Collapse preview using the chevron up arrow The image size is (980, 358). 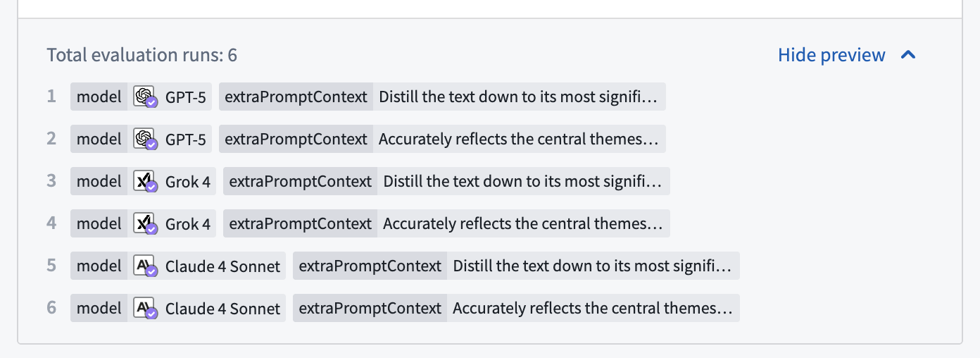(908, 55)
